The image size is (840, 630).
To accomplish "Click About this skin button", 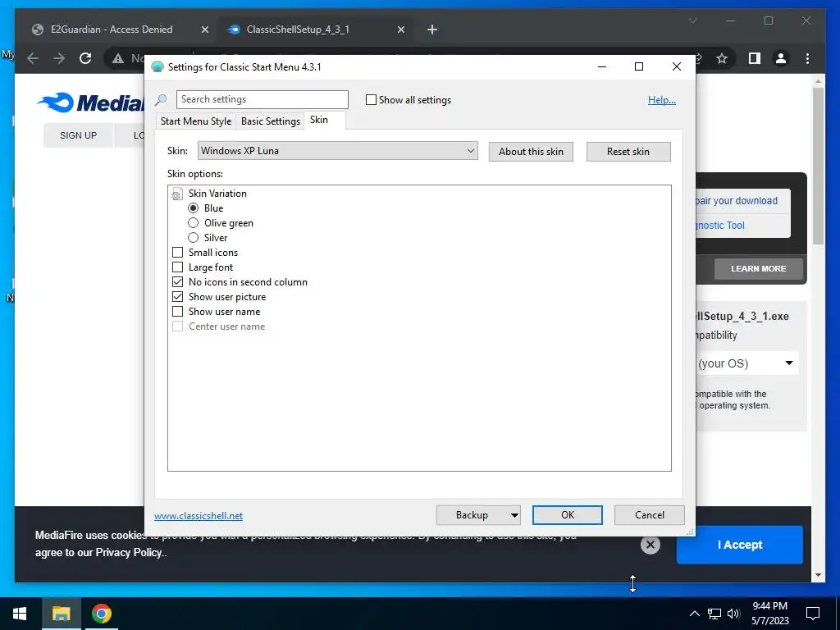I will 531,152.
